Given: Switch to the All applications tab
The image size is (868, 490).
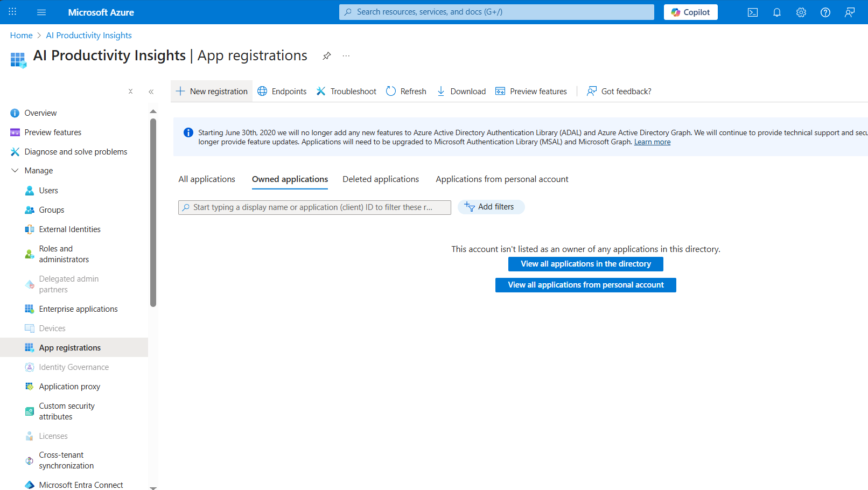Looking at the screenshot, I should click(207, 179).
